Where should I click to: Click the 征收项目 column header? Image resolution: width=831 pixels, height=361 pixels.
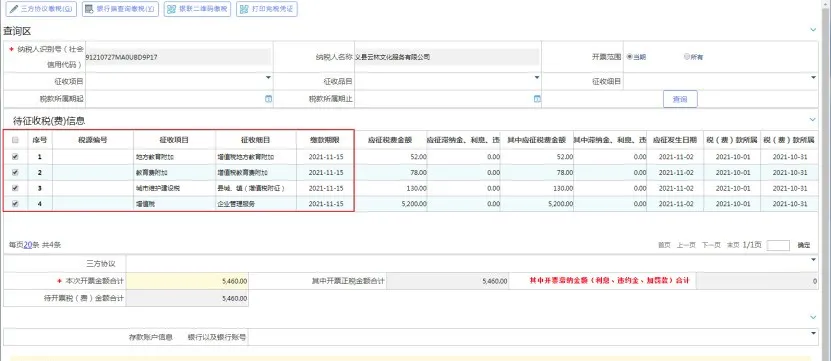pos(174,140)
